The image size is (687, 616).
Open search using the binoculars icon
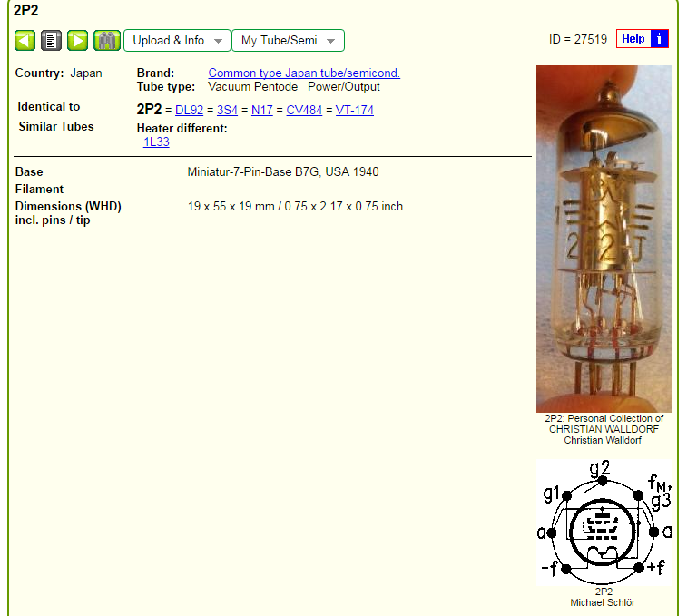coord(107,41)
